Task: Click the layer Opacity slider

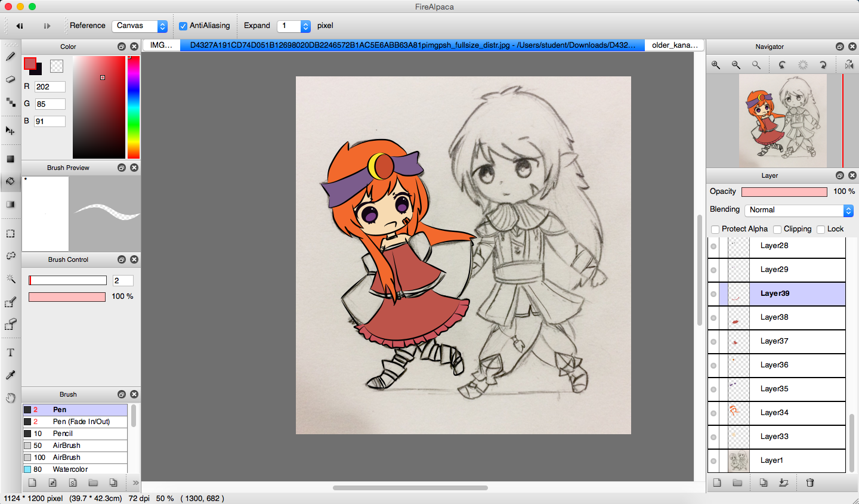Action: pyautogui.click(x=784, y=192)
